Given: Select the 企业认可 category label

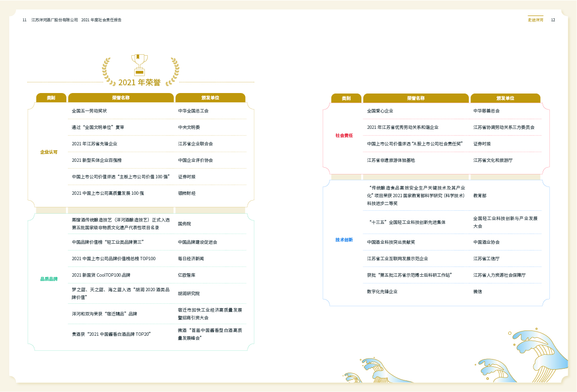Looking at the screenshot, I should 49,152.
